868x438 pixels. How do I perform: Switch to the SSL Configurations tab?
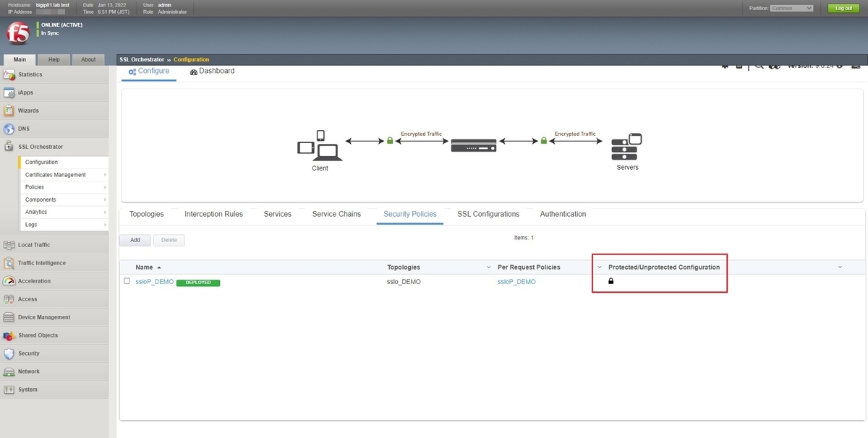(488, 214)
